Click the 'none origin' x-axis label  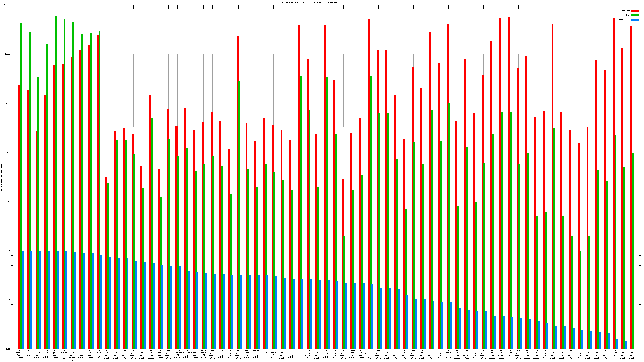point(299,352)
